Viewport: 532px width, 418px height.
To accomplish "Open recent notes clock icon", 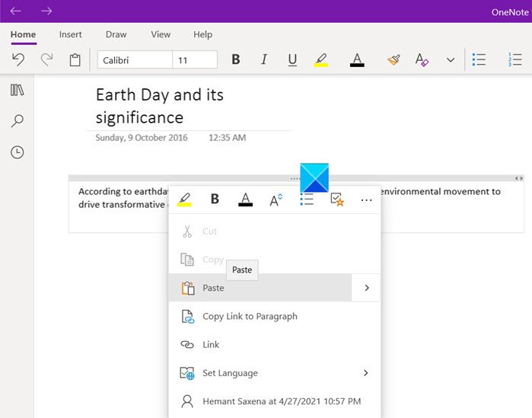I will tap(17, 153).
